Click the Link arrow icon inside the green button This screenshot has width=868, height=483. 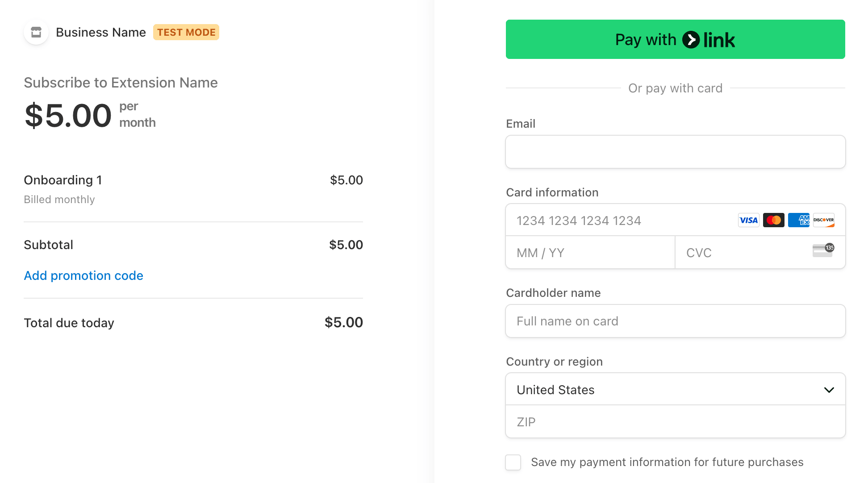coord(691,39)
